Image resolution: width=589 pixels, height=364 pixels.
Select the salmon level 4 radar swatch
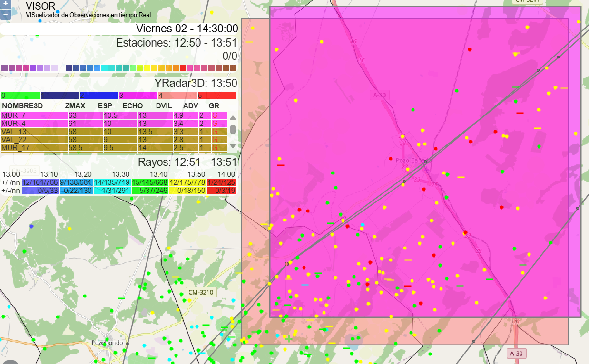click(177, 95)
